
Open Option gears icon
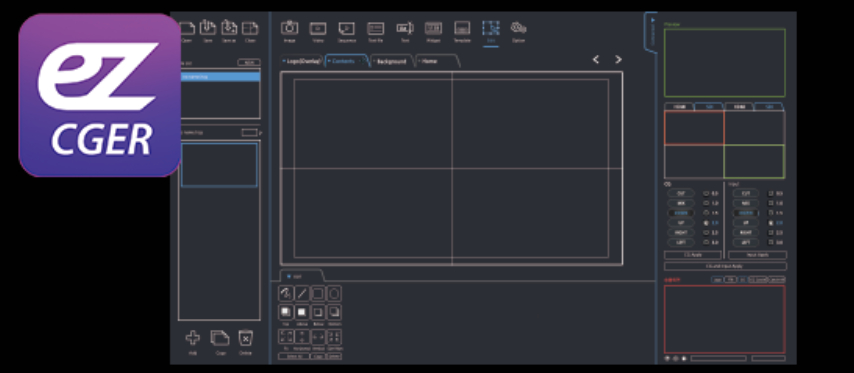tap(518, 28)
